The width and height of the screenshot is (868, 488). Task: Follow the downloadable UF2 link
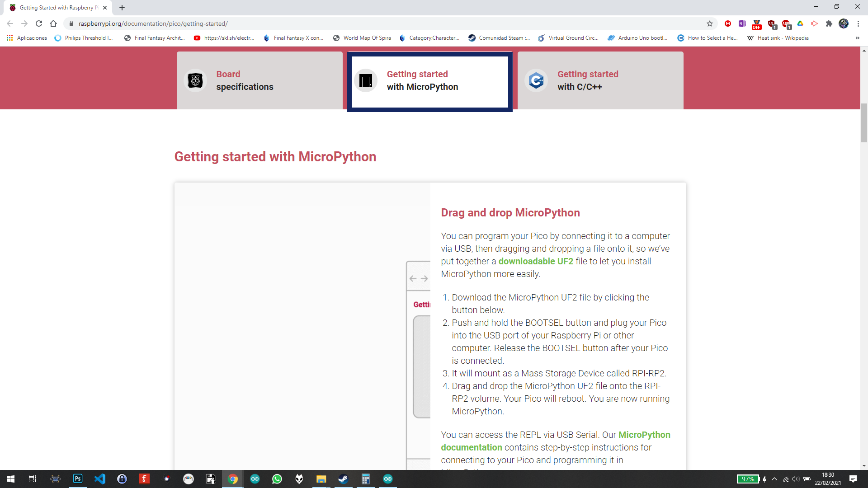pyautogui.click(x=536, y=261)
